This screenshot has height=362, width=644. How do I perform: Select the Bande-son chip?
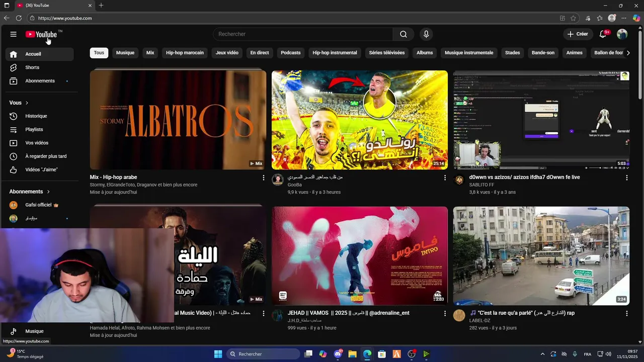pos(543,53)
